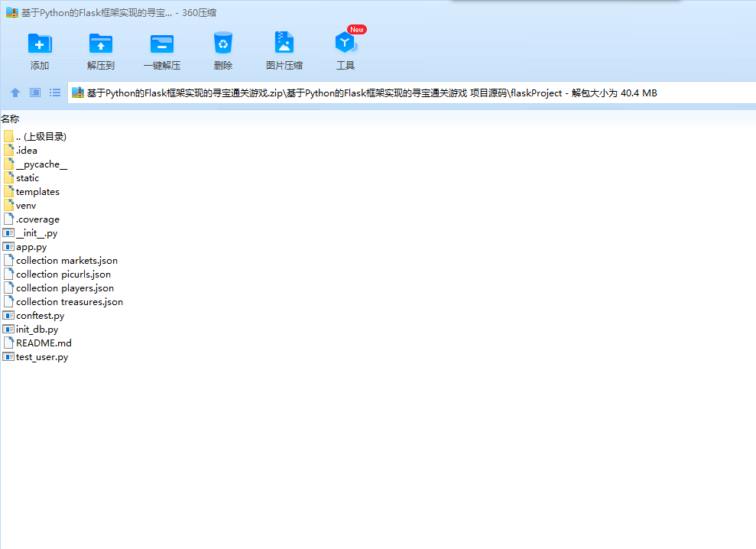
Task: Select the .idea folder icon
Action: [8, 150]
